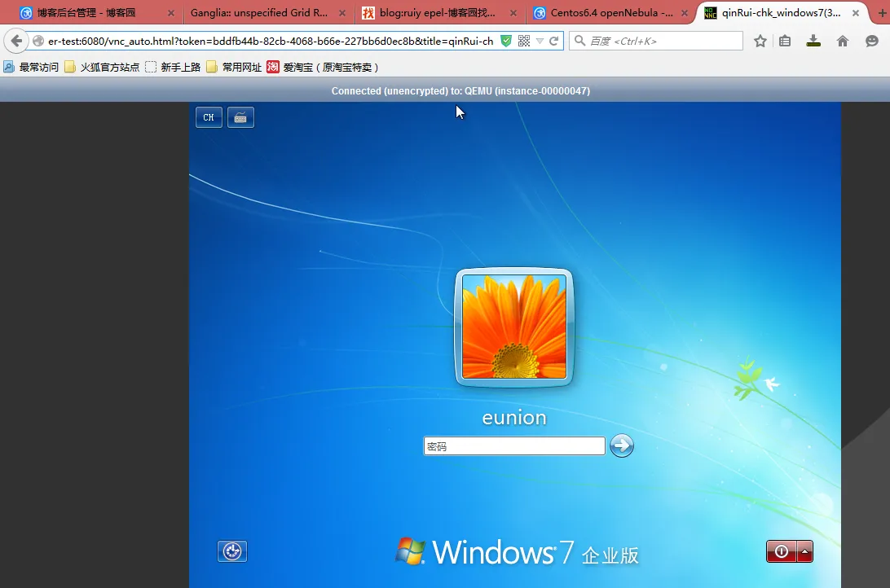Viewport: 890px width, 588px height.
Task: Open the 常用网址 bookmark folder
Action: coord(235,67)
